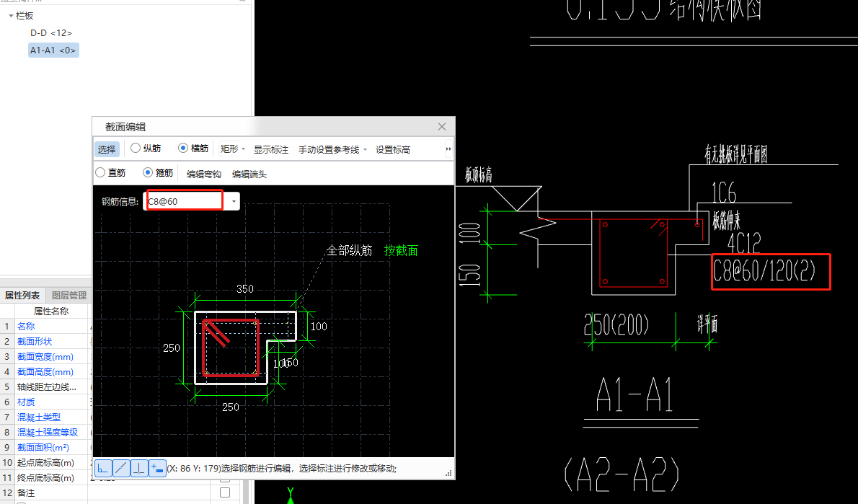This screenshot has height=504, width=858.
Task: Tick the checkbox in the 备注 row
Action: (225, 492)
